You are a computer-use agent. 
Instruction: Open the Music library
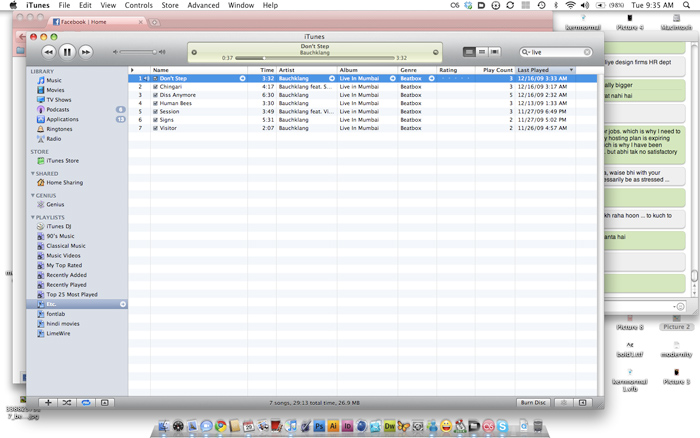click(x=54, y=80)
